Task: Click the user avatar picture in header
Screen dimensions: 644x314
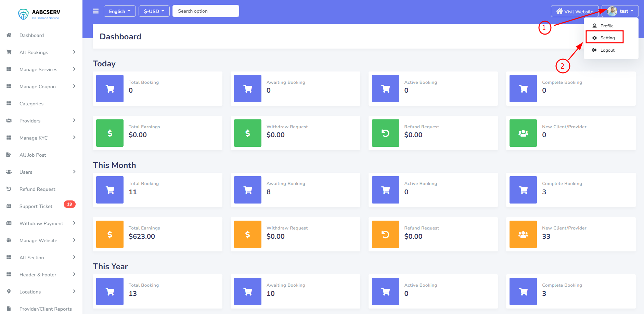Action: coord(612,11)
